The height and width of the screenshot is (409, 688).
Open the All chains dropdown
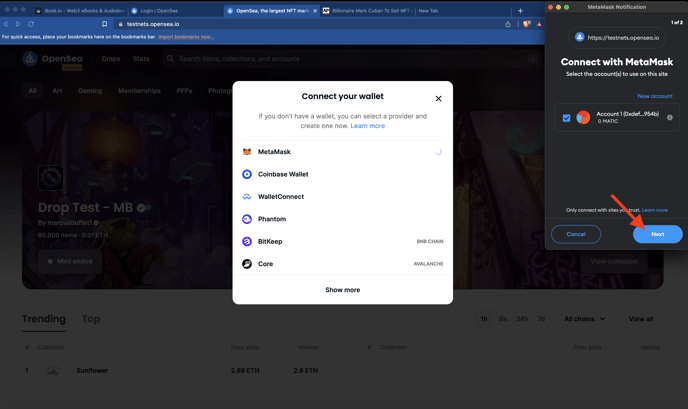pyautogui.click(x=584, y=319)
